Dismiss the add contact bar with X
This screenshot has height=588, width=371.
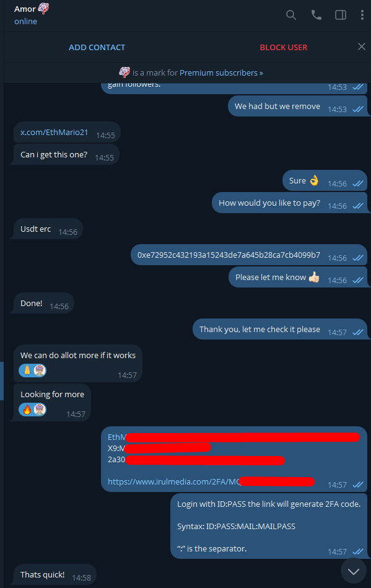[361, 46]
